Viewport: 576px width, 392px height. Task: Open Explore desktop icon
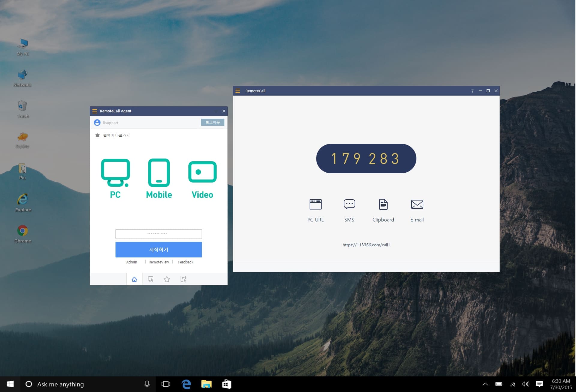pyautogui.click(x=23, y=203)
